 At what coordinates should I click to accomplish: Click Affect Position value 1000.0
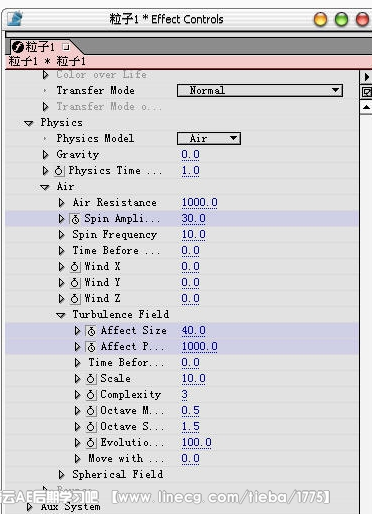coord(199,347)
